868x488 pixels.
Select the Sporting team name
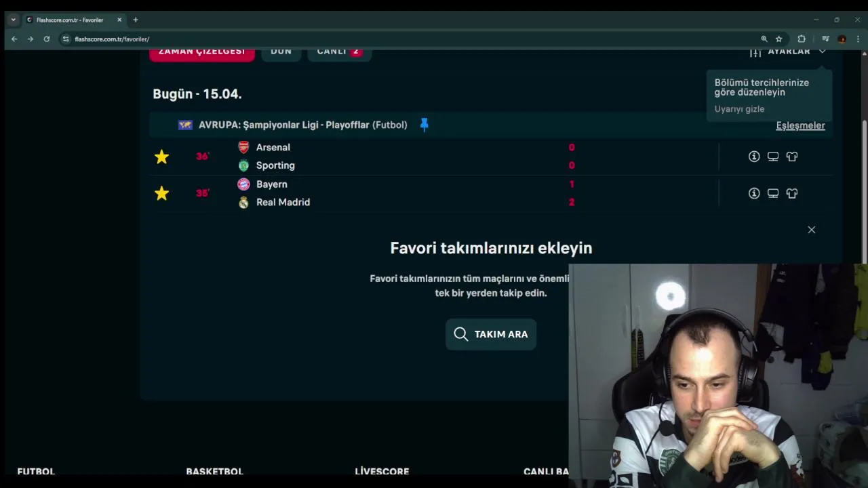coord(275,165)
